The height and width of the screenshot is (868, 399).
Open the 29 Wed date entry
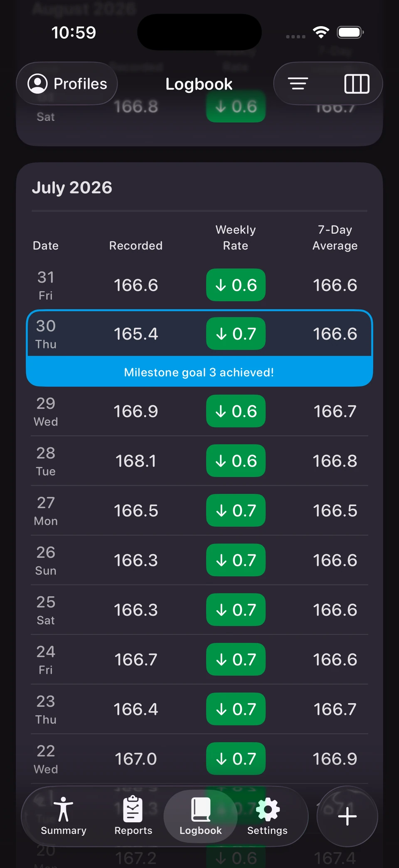click(46, 411)
